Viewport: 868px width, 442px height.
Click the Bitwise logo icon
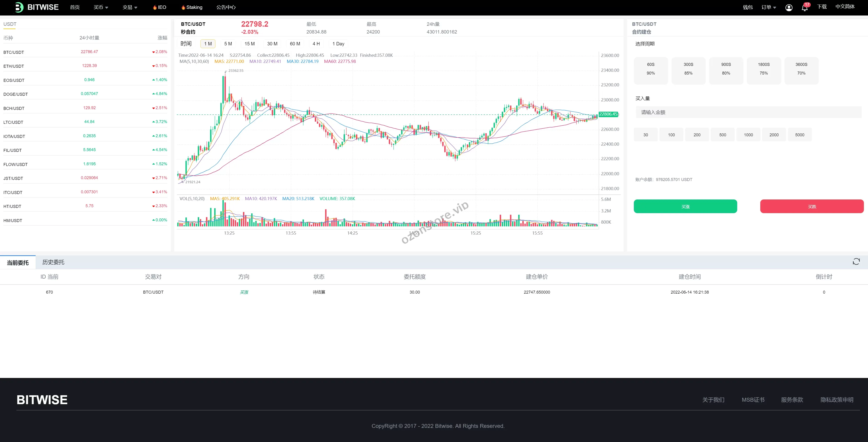coord(19,7)
